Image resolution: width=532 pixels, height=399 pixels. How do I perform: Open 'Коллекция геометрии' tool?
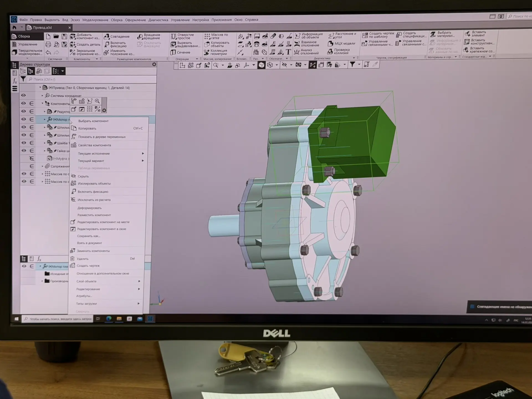tap(216, 52)
